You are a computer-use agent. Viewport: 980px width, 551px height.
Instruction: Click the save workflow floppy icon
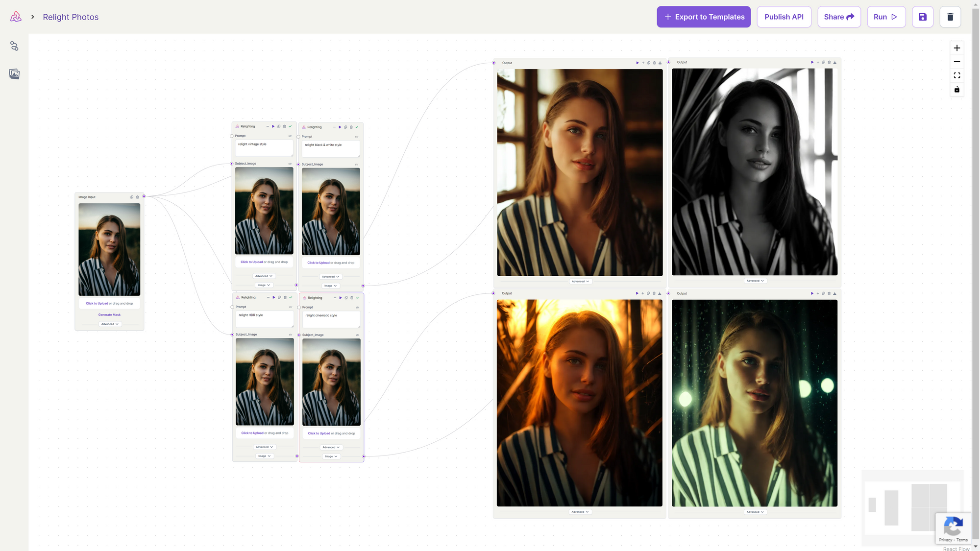922,17
